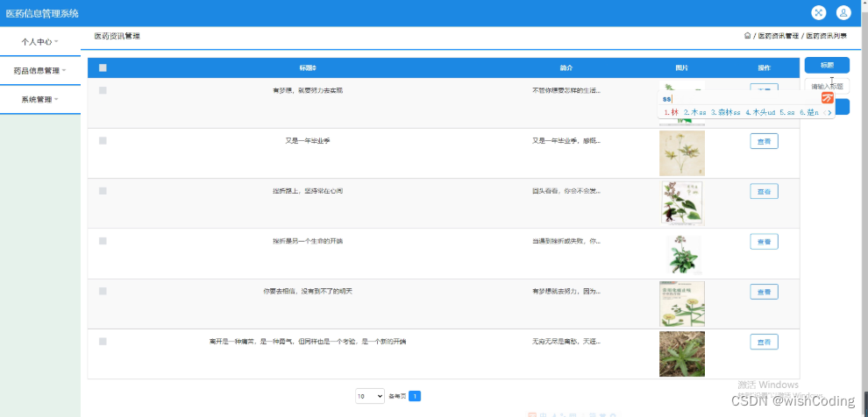Expand the 个人中心 sidebar menu

39,41
